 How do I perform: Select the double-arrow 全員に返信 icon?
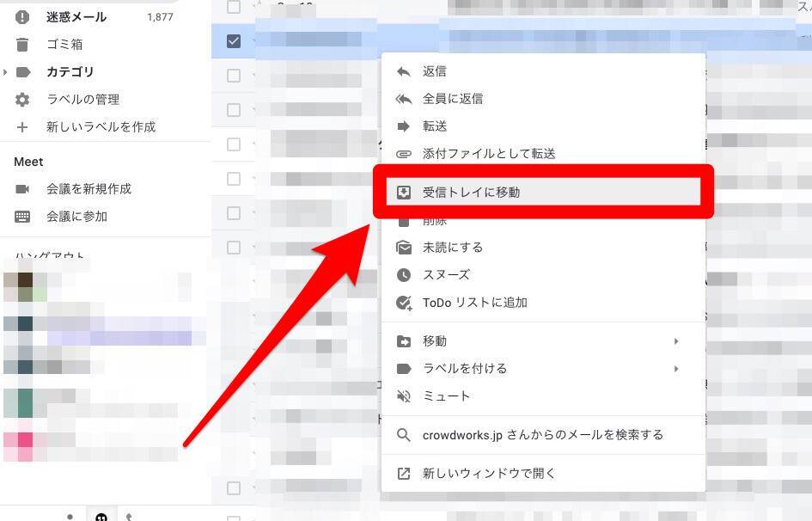tap(403, 99)
